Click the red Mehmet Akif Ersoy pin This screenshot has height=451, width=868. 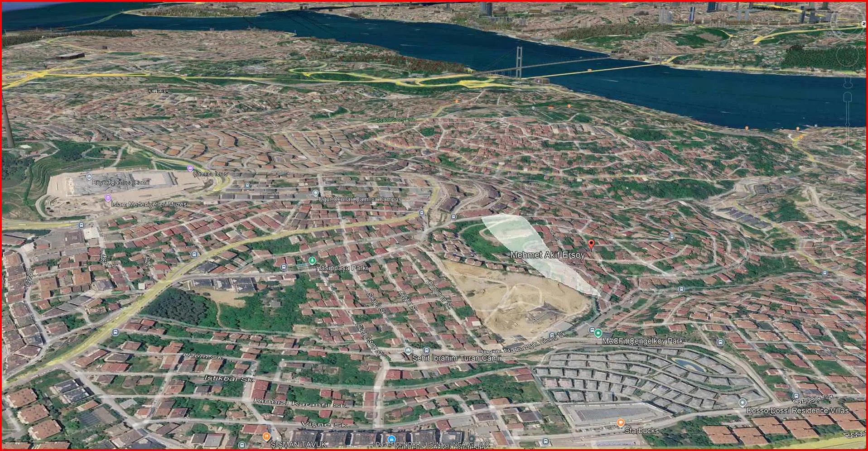(591, 245)
